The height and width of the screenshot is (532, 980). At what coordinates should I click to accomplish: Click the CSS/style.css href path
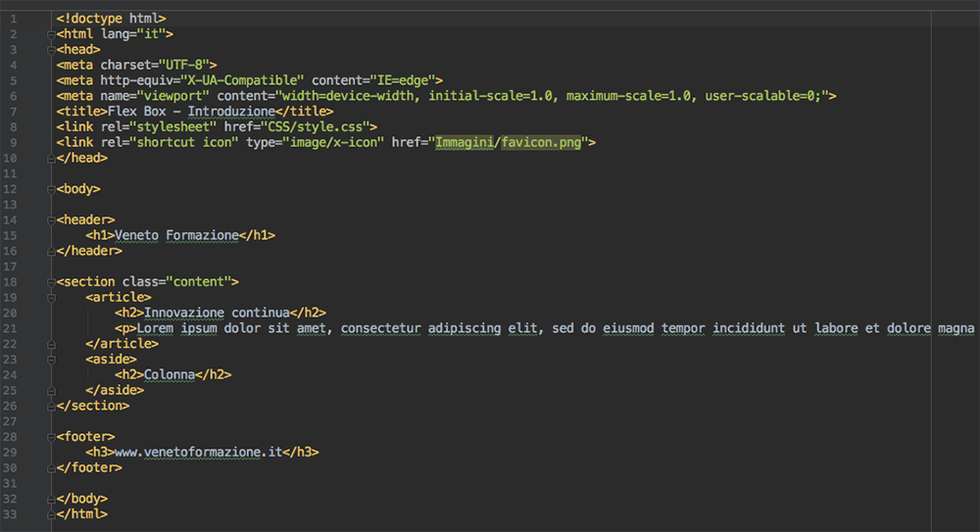(x=315, y=127)
